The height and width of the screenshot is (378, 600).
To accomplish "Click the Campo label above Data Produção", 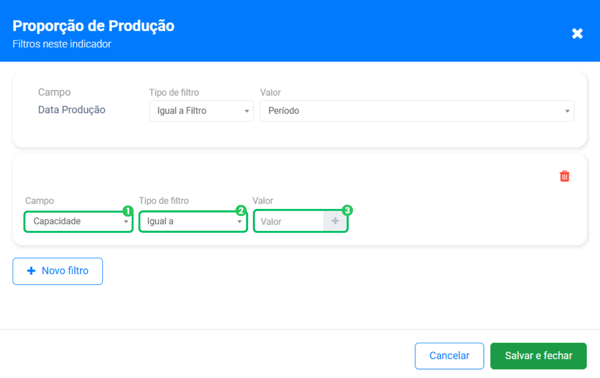I will point(54,92).
